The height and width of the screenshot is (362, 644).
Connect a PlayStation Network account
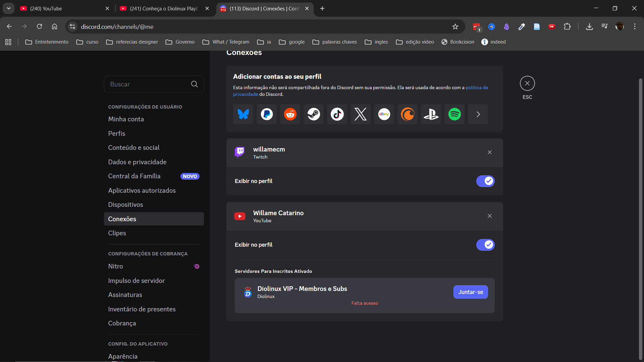click(431, 114)
